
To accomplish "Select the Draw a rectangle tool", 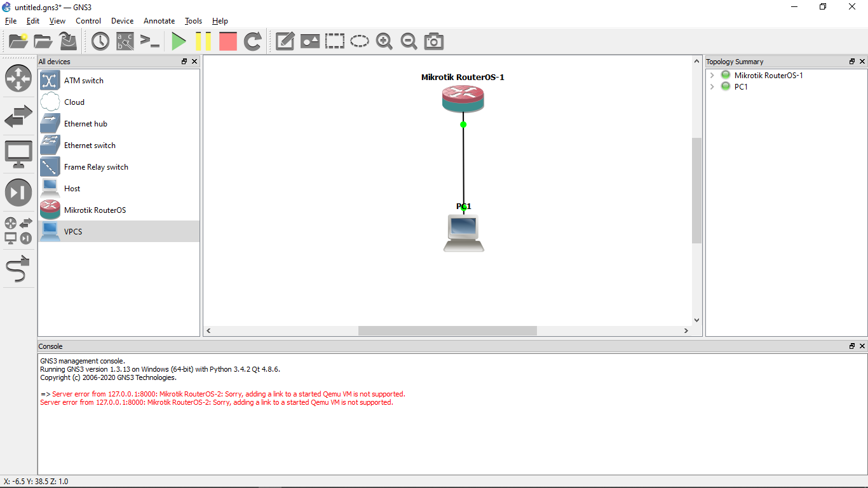I will (334, 41).
